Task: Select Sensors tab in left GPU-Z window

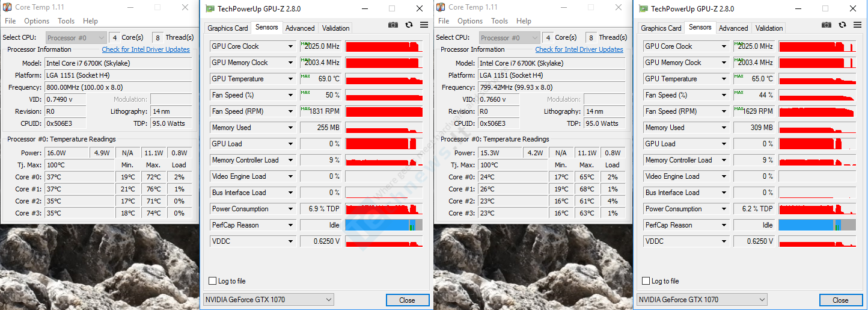Action: [267, 27]
